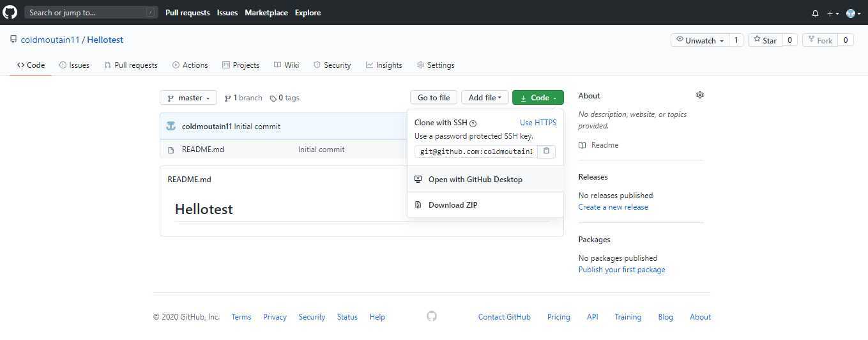
Task: Click Publish your first package
Action: (x=621, y=270)
